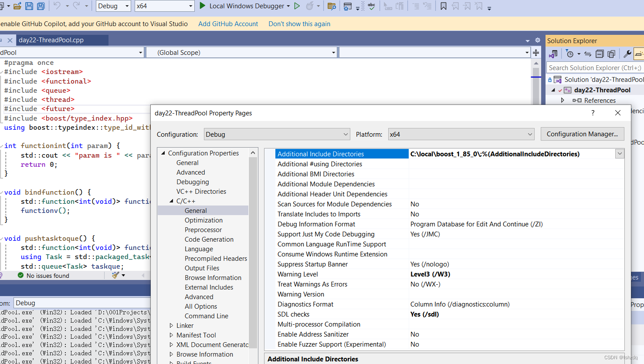This screenshot has width=644, height=364.
Task: Undo the last action in toolbar
Action: (x=57, y=6)
